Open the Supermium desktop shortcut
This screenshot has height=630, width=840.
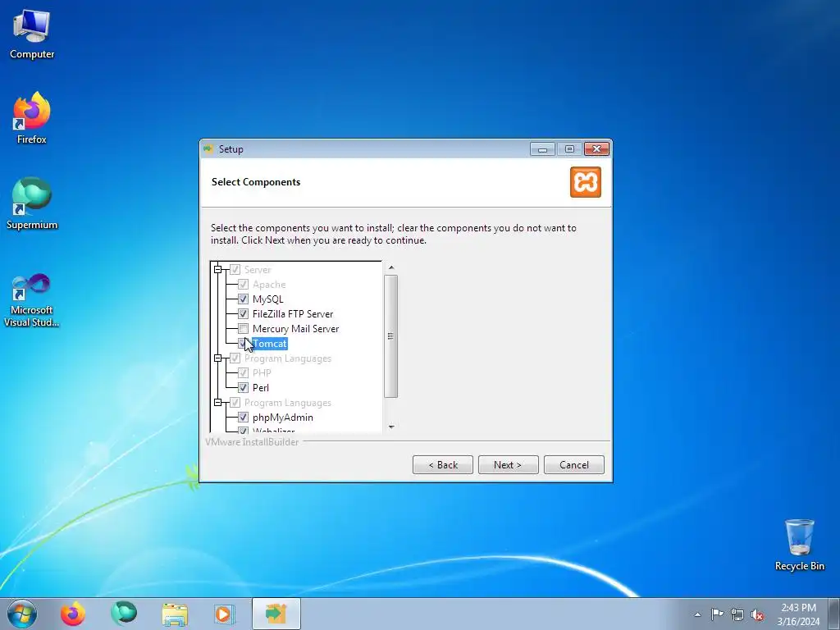pos(32,203)
